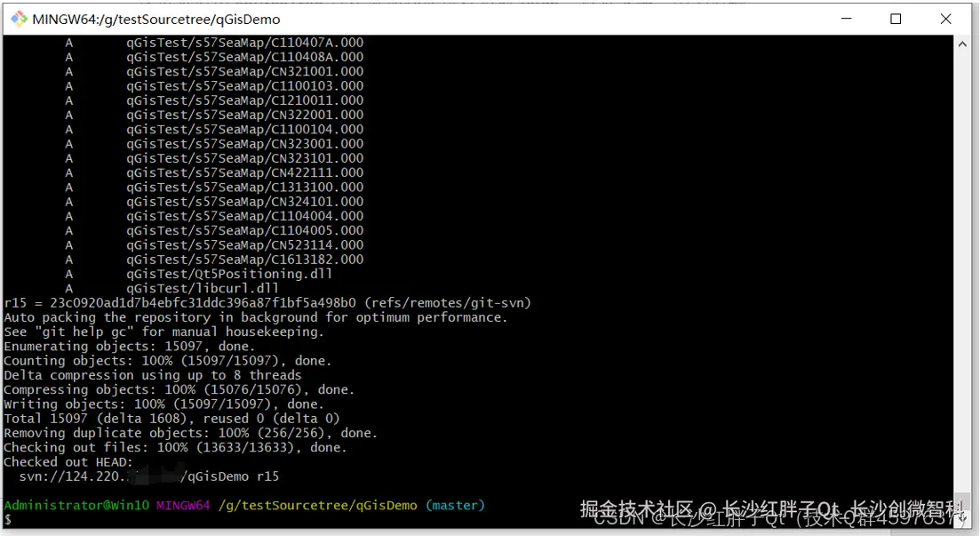Click 'Delta compression using up to 8 threads'

click(153, 374)
